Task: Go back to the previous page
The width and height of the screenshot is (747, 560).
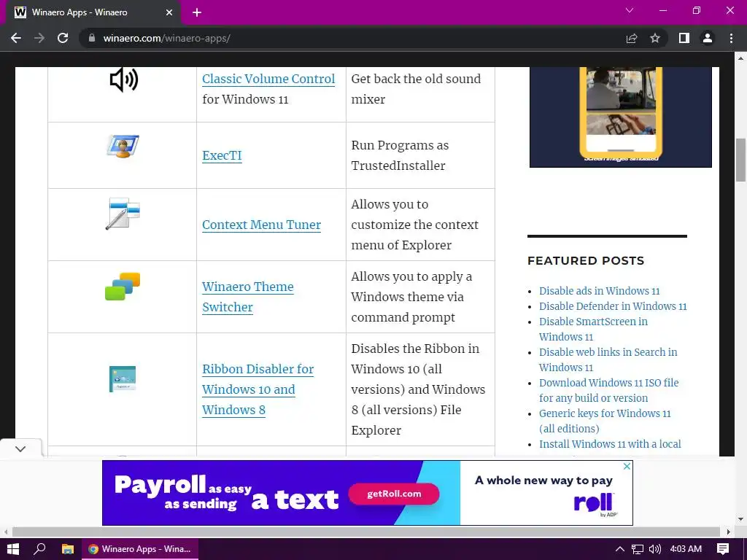Action: tap(16, 38)
